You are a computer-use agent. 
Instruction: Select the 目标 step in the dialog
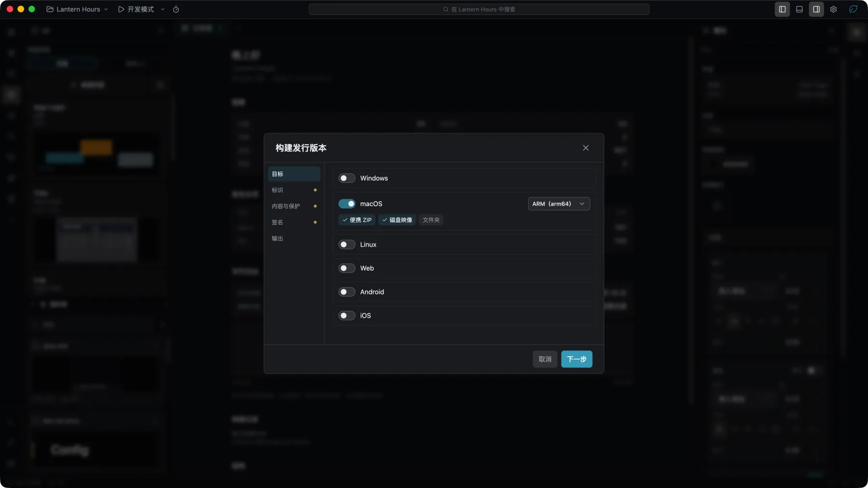click(x=294, y=174)
